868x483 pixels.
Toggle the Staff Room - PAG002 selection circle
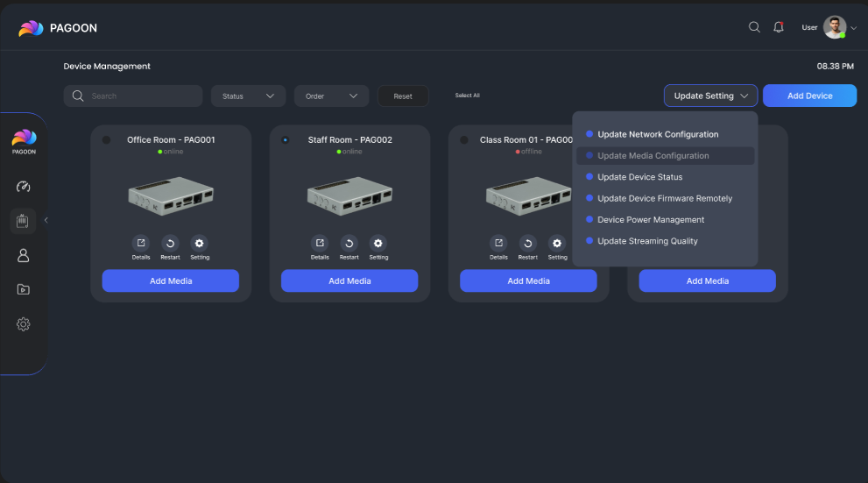[x=286, y=140]
